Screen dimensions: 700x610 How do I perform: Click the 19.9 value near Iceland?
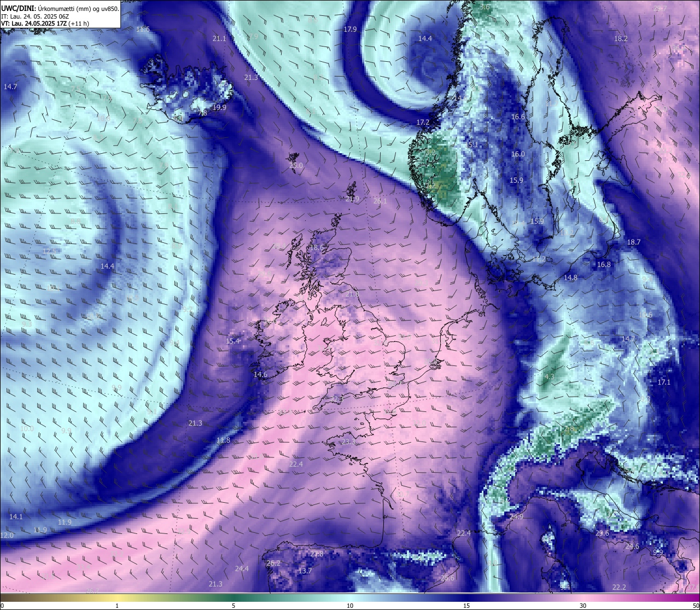pyautogui.click(x=219, y=107)
